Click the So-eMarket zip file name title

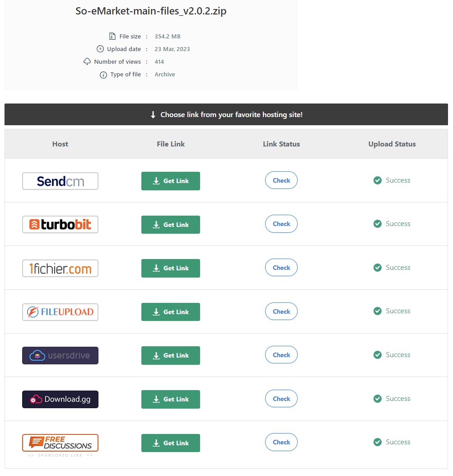tap(151, 11)
